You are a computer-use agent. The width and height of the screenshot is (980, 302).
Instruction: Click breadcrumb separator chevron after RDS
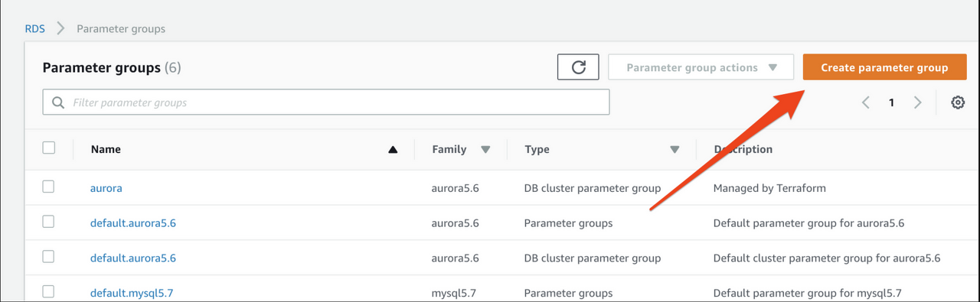[x=61, y=29]
